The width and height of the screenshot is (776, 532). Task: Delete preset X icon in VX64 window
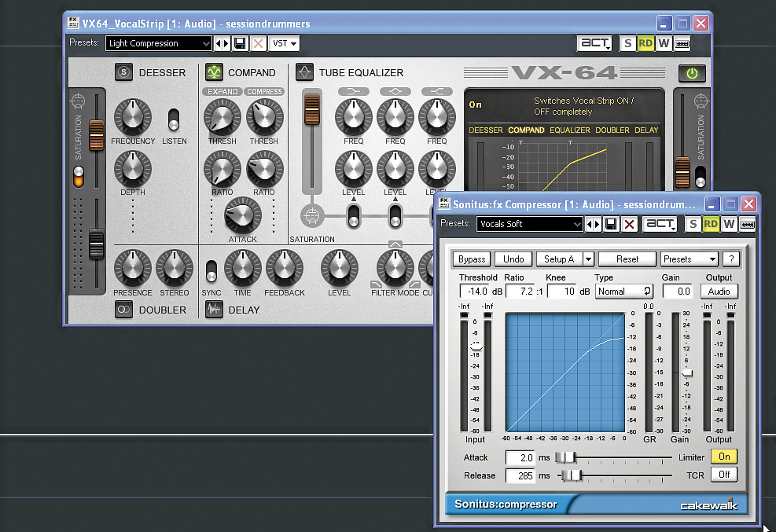point(258,43)
